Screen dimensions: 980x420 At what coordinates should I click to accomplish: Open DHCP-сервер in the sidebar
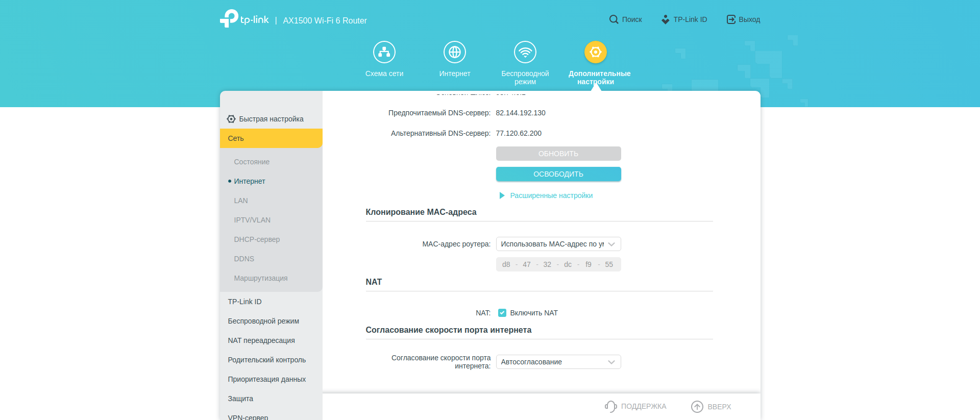(257, 239)
